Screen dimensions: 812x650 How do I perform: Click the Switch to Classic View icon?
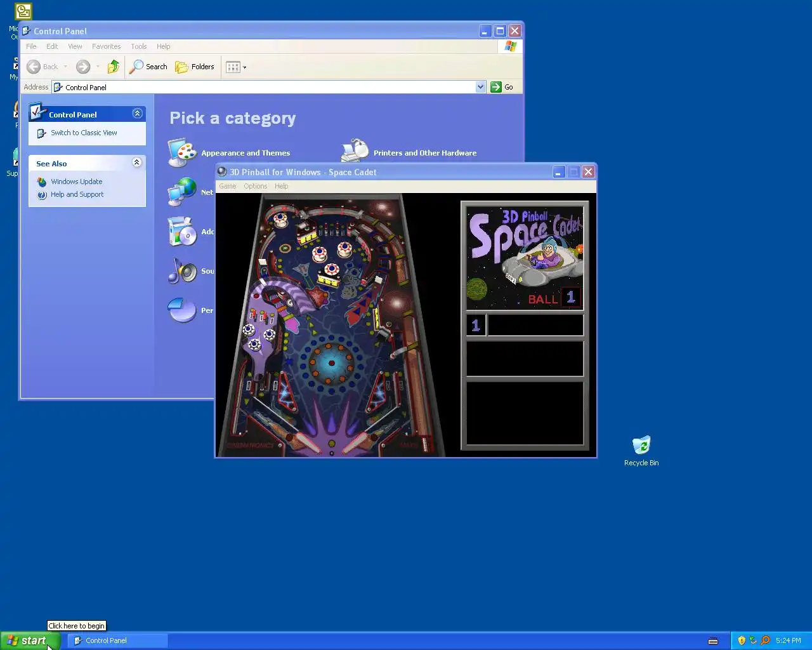tap(42, 133)
